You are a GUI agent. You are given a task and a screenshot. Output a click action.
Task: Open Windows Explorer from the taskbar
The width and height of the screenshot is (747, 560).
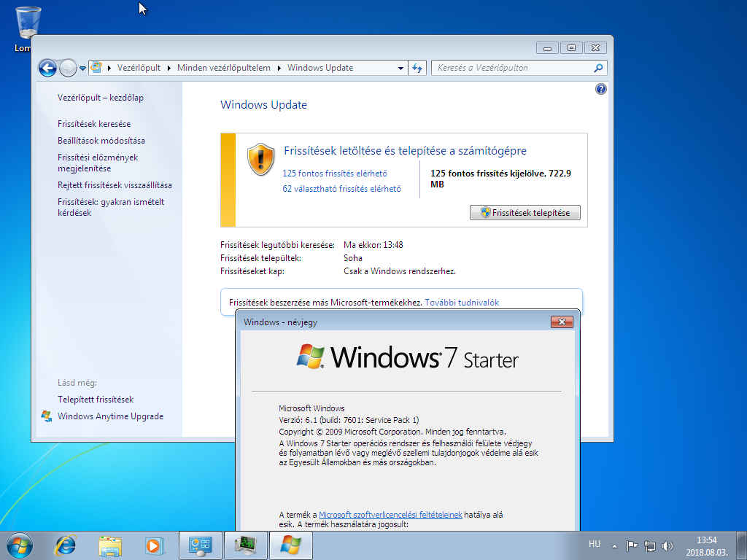pyautogui.click(x=110, y=545)
